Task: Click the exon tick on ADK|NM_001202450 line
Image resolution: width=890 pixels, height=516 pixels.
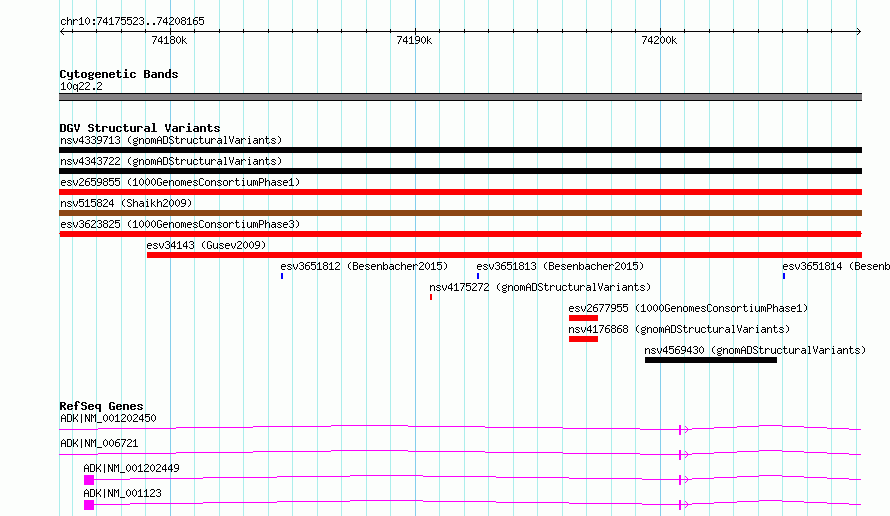Action: 680,430
